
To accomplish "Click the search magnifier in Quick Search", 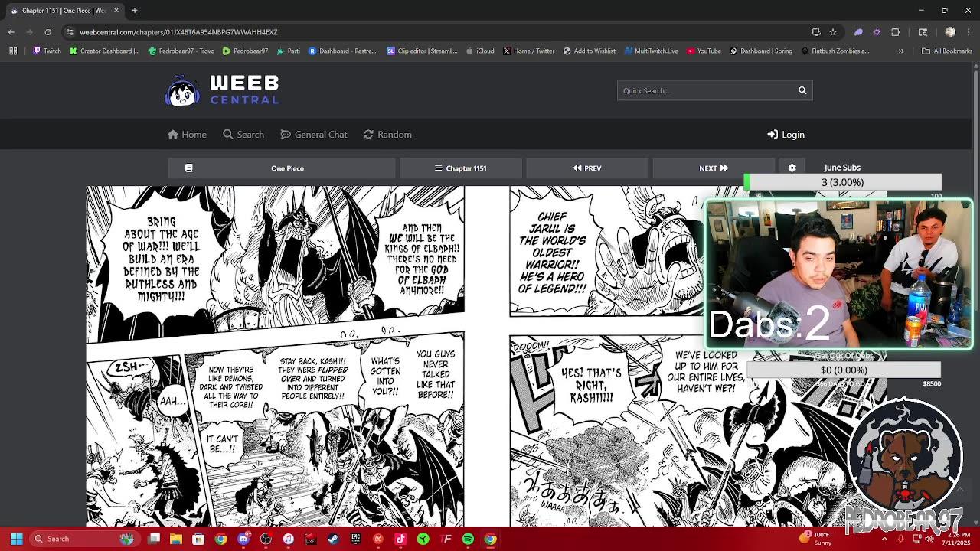I will [x=802, y=90].
